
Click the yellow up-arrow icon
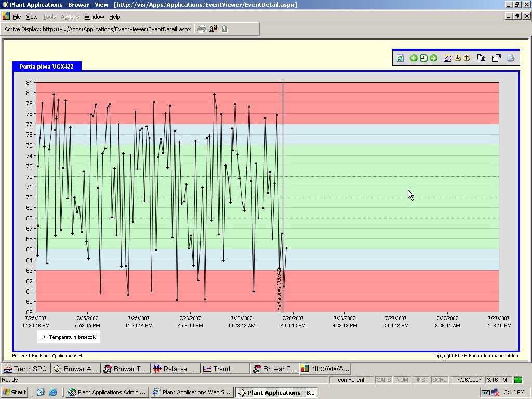click(467, 58)
